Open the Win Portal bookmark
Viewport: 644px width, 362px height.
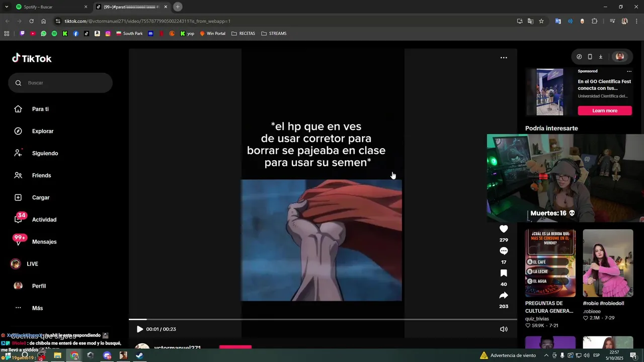(x=212, y=34)
